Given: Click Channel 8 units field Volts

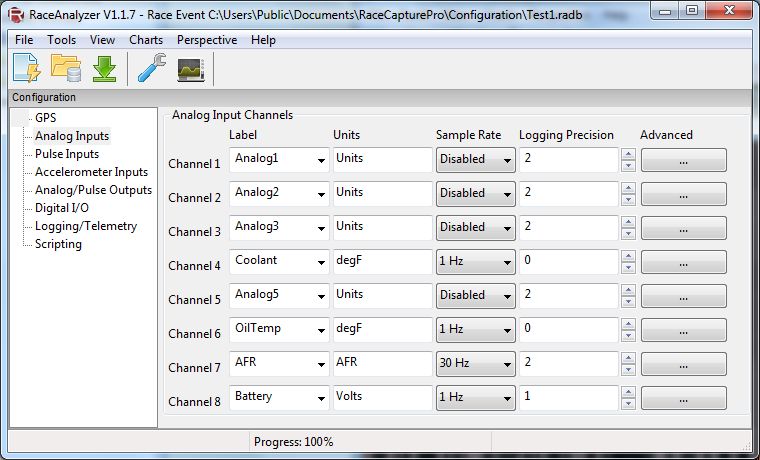Looking at the screenshot, I should (382, 397).
